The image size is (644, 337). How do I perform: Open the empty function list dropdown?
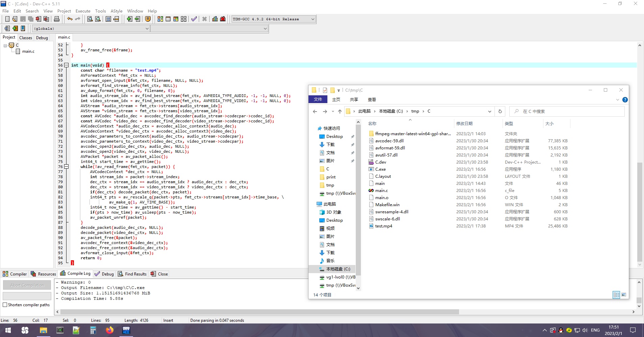(265, 29)
